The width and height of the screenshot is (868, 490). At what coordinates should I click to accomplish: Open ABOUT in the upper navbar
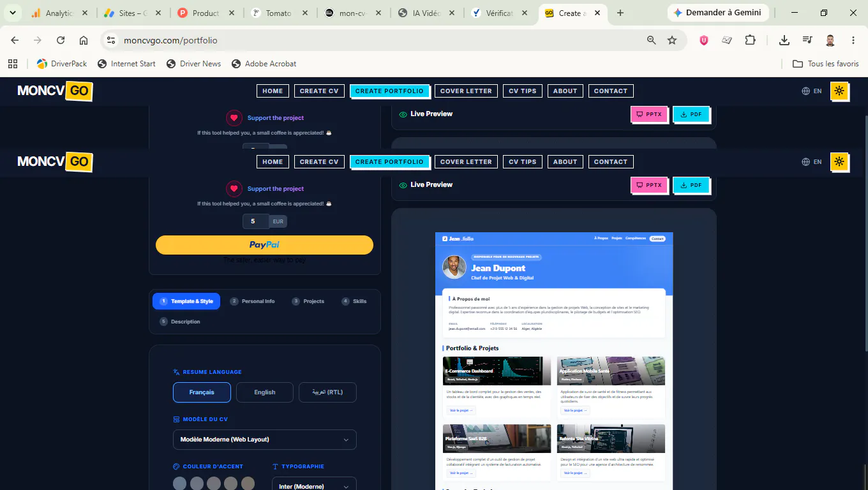click(565, 91)
